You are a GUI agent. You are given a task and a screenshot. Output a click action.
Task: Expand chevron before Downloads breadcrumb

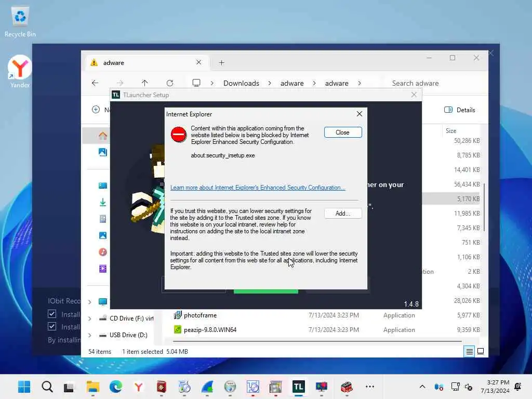click(212, 83)
